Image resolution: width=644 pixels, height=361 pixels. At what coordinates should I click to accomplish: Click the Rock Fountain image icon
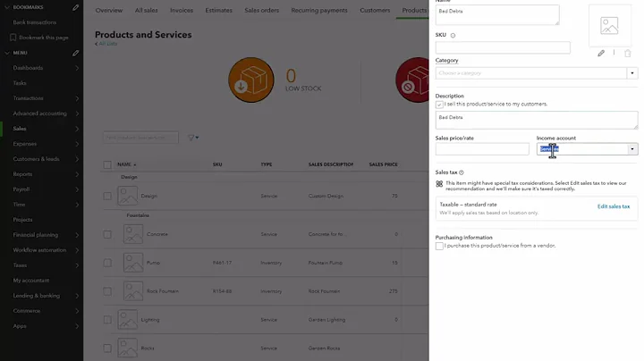pos(133,291)
